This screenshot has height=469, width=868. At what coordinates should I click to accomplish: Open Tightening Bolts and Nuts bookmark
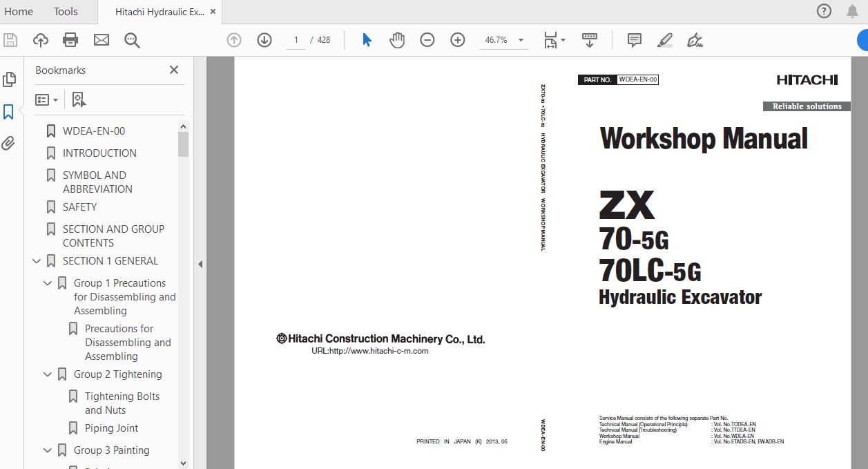[122, 403]
